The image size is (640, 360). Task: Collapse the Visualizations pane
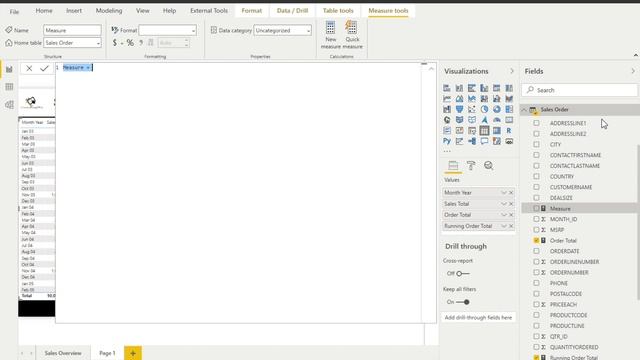[512, 71]
